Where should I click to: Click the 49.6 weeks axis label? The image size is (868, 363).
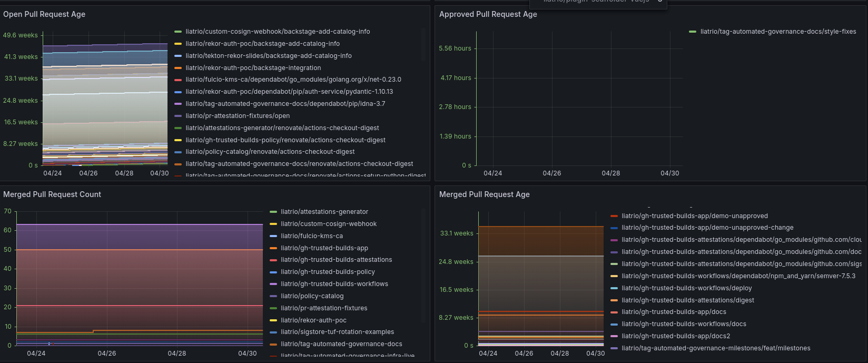click(21, 35)
